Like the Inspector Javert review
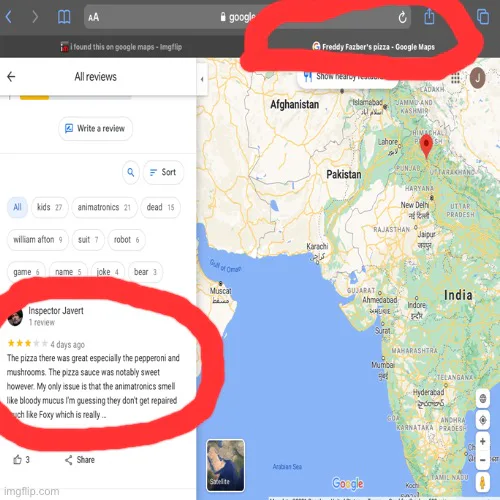The image size is (500, 500). point(21,460)
